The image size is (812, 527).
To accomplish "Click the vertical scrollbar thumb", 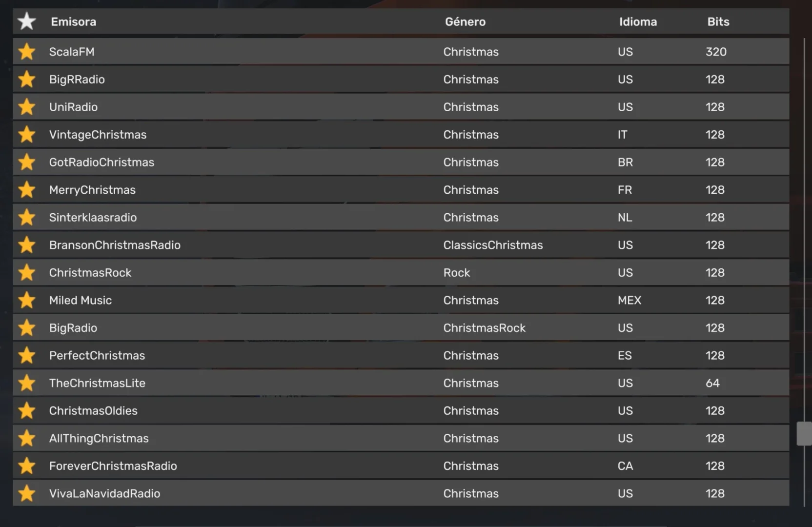I will [804, 433].
